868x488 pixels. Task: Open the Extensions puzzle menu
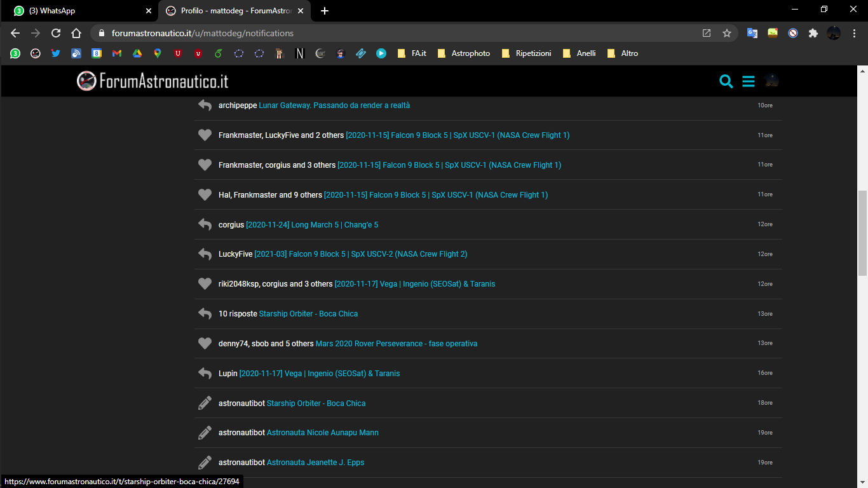click(813, 33)
